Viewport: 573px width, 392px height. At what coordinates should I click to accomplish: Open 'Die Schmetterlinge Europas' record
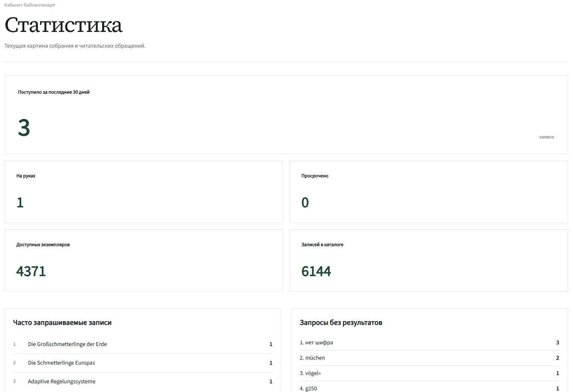point(61,363)
